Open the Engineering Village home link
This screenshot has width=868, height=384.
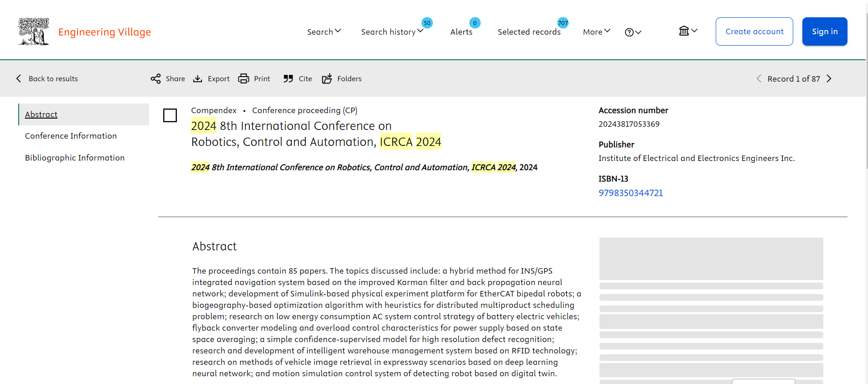click(104, 32)
